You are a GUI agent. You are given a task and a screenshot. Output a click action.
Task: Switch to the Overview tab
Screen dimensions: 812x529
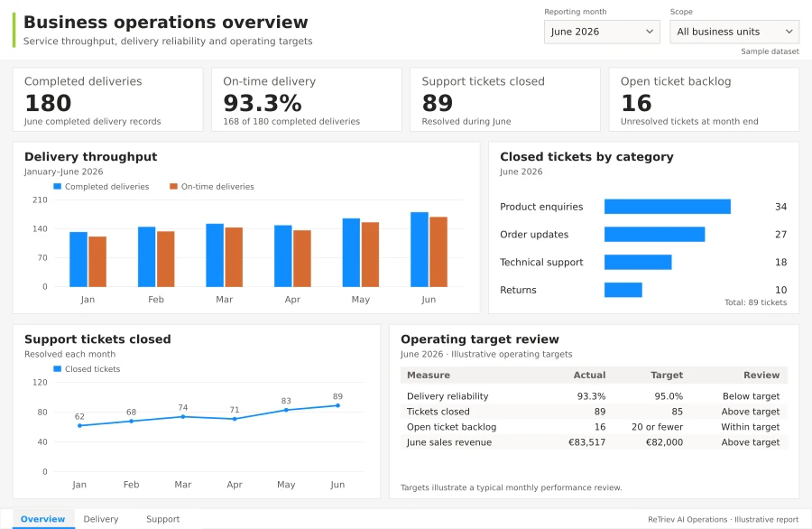click(x=43, y=519)
